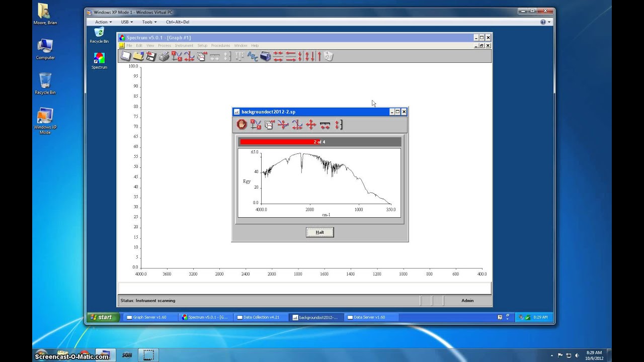The height and width of the screenshot is (362, 644).
Task: Switch to Graph Server v1.60 taskbar button
Action: point(151,317)
